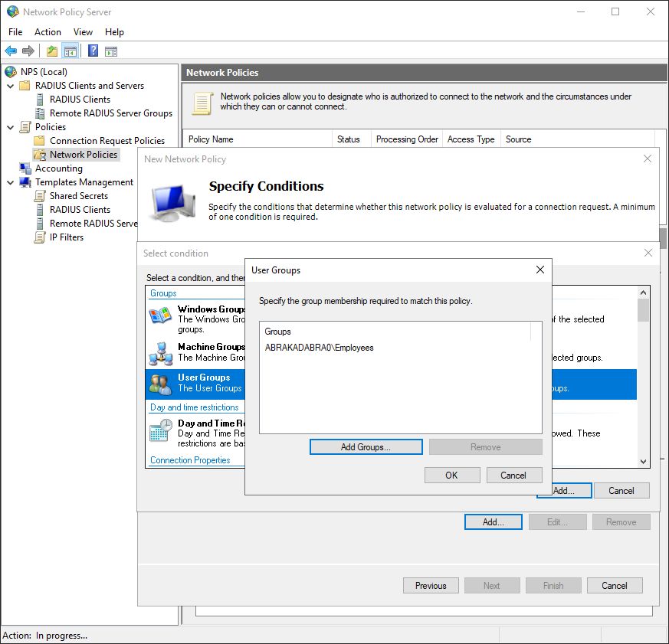Click Add... in Specify Conditions wizard page
669x644 pixels.
tap(494, 522)
